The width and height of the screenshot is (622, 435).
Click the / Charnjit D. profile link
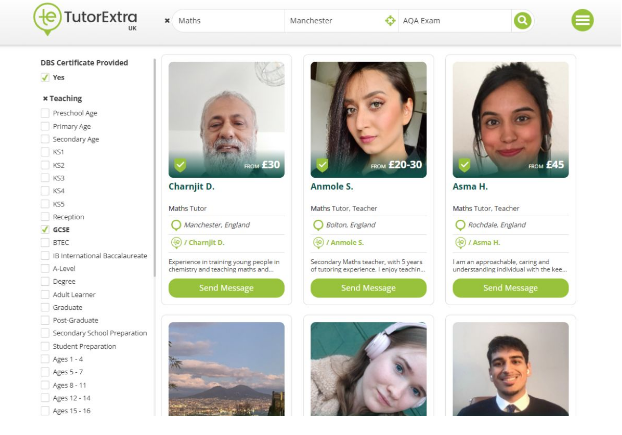click(205, 242)
